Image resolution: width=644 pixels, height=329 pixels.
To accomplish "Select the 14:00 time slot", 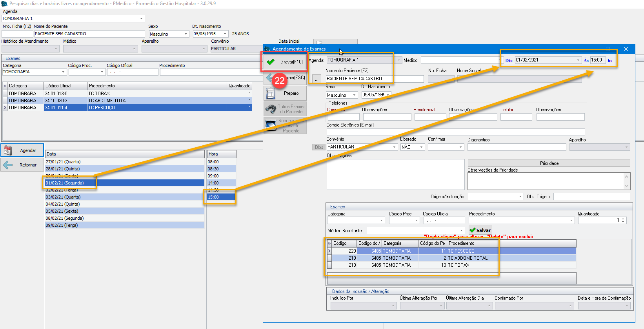I will click(x=222, y=183).
